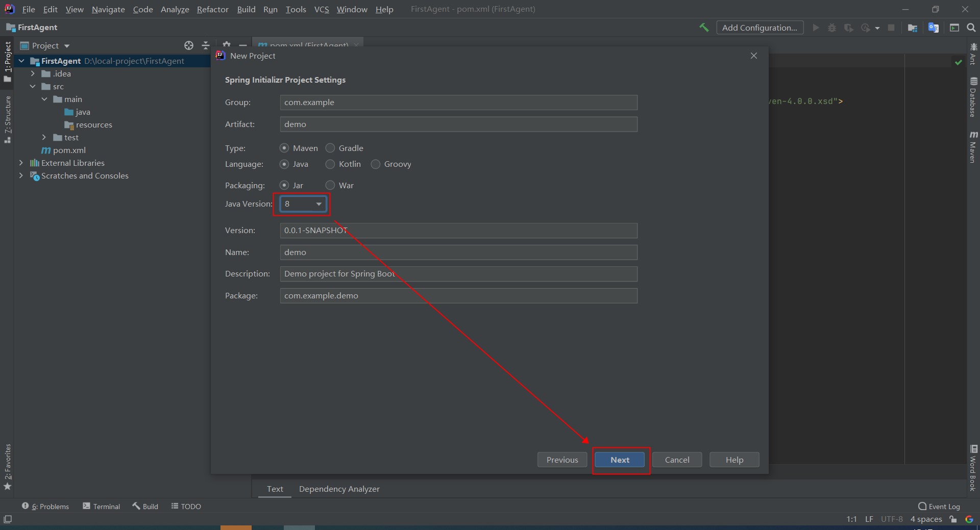The image size is (980, 530).
Task: Toggle the 1: Project tool window stripe
Action: click(x=7, y=61)
